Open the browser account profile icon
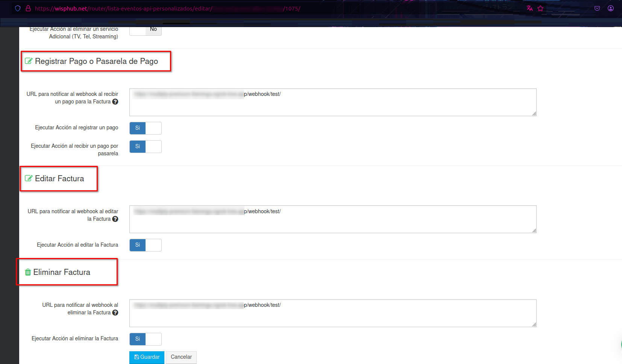Screen dimensions: 622x364 (610, 8)
